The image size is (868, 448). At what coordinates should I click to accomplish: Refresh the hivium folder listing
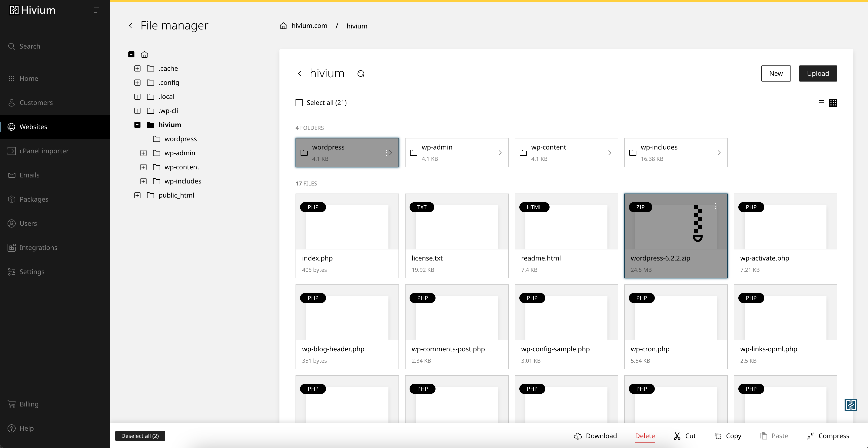[x=360, y=73]
